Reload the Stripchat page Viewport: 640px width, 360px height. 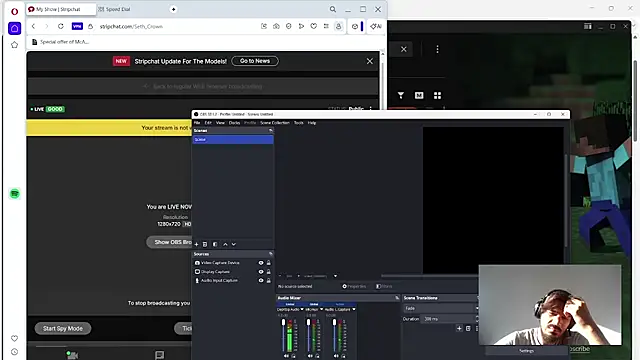(x=61, y=26)
